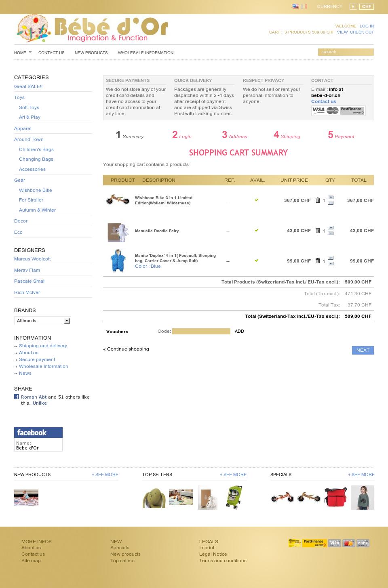Viewport: 388px width, 588px height.
Task: Open New Products in top navigation
Action: click(91, 52)
